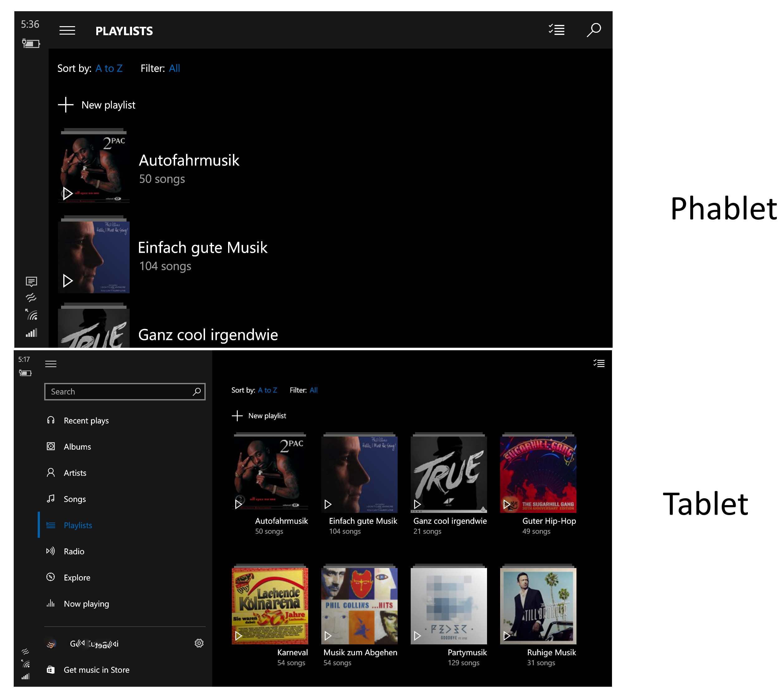Open settings via the gear icon
This screenshot has width=784, height=688.
point(199,643)
